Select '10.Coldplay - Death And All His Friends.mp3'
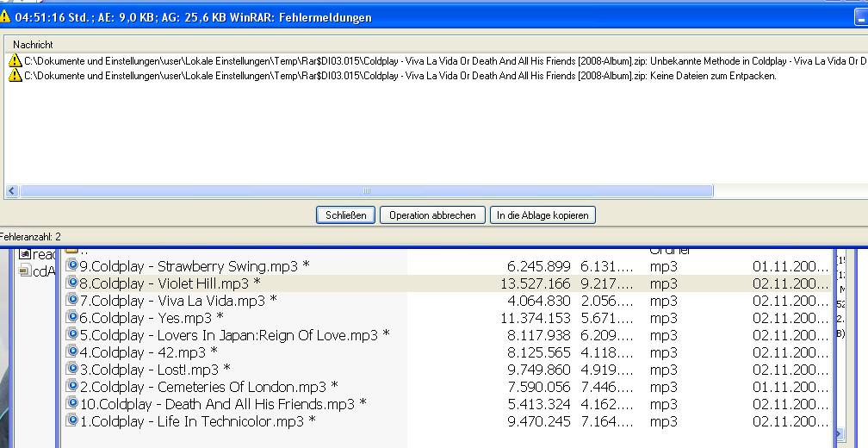Image resolution: width=868 pixels, height=448 pixels. point(223,404)
